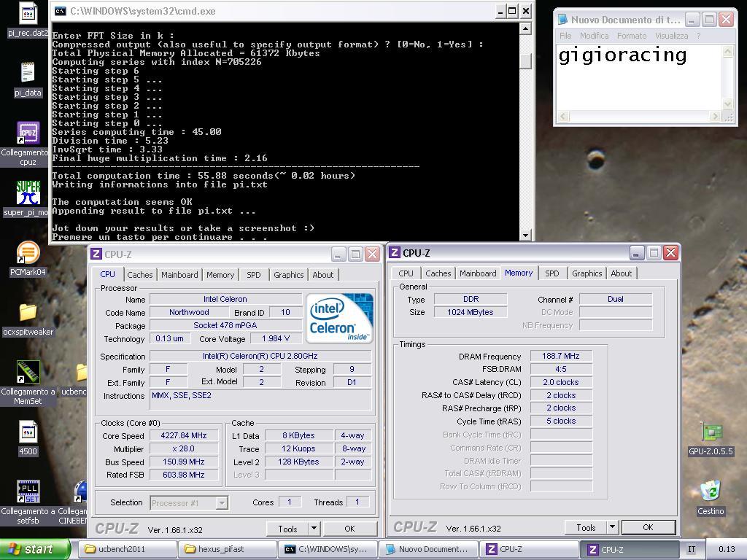Launch the super_pi_mod desktop icon
Viewport: 747px width, 560px height.
coord(28,192)
